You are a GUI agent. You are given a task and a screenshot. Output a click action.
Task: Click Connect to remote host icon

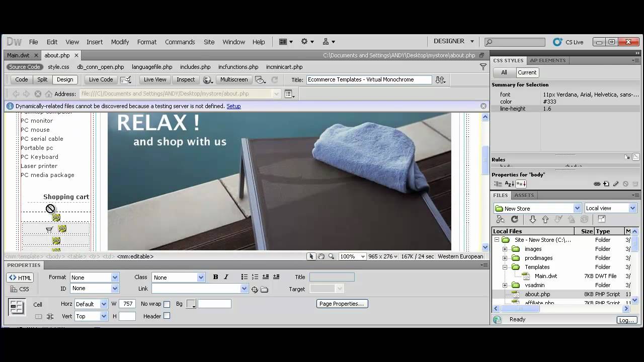point(500,219)
